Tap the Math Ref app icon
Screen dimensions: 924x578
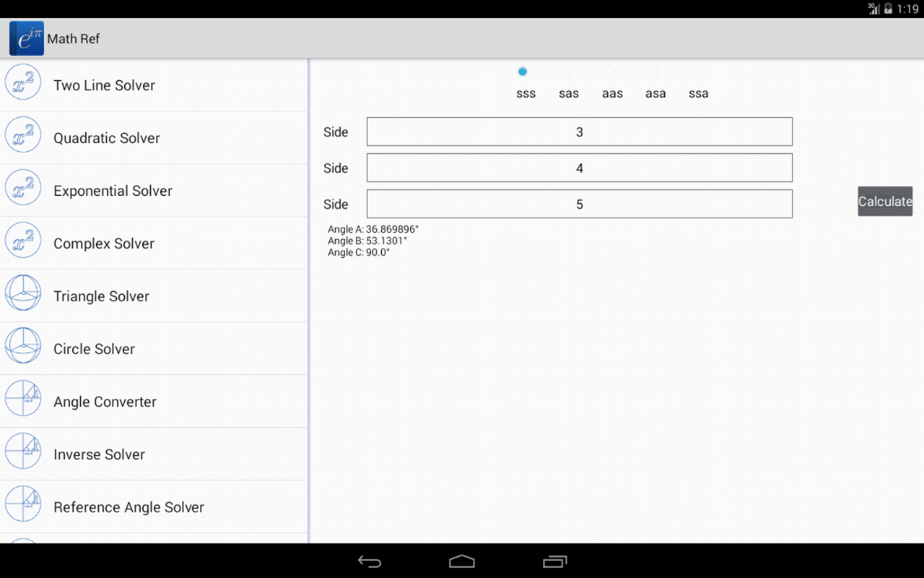[x=26, y=38]
